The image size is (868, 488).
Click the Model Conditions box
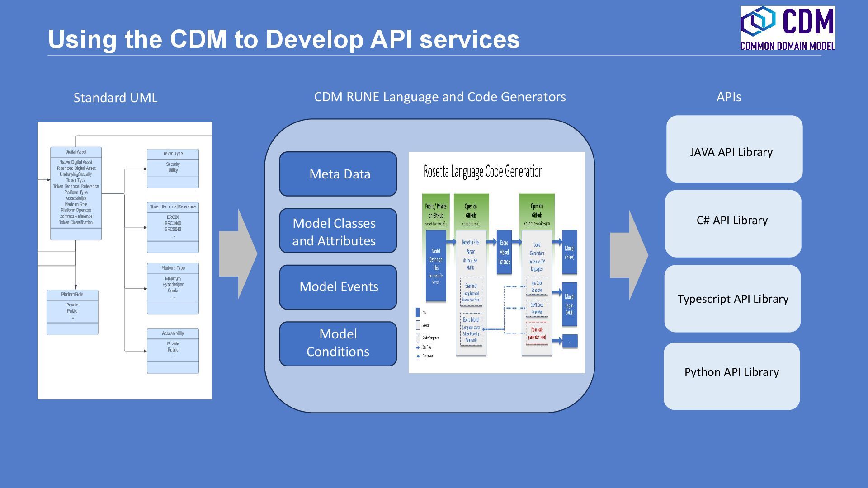point(338,344)
